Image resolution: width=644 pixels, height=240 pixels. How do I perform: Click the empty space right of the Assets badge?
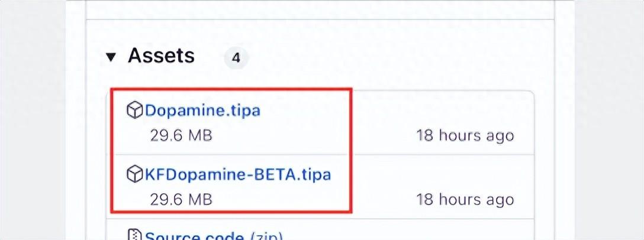[x=385, y=57]
